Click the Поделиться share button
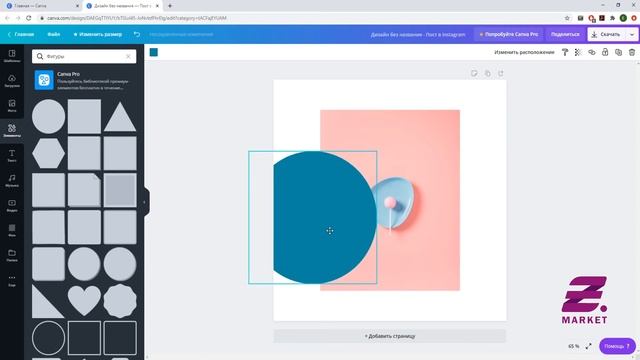Viewport: 640px width, 360px height. click(565, 34)
